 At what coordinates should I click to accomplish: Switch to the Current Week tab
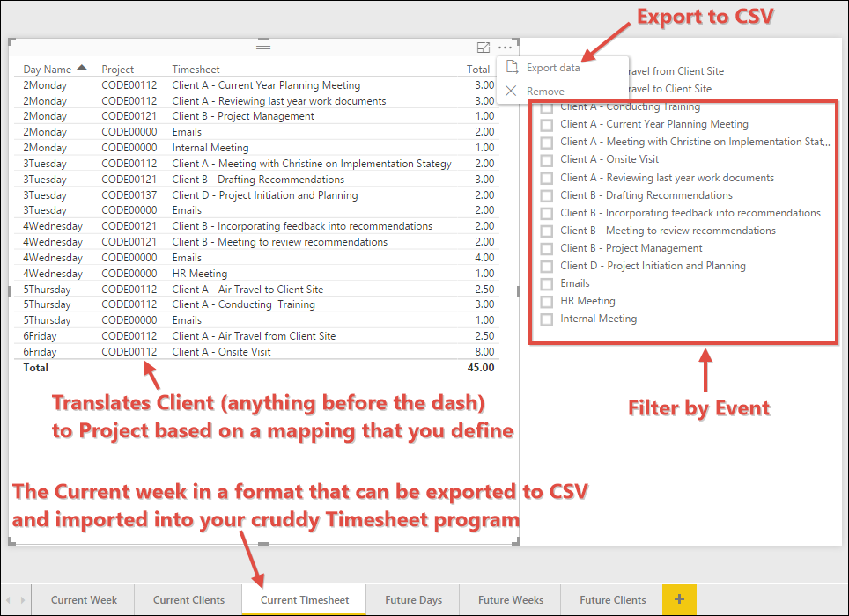84,600
